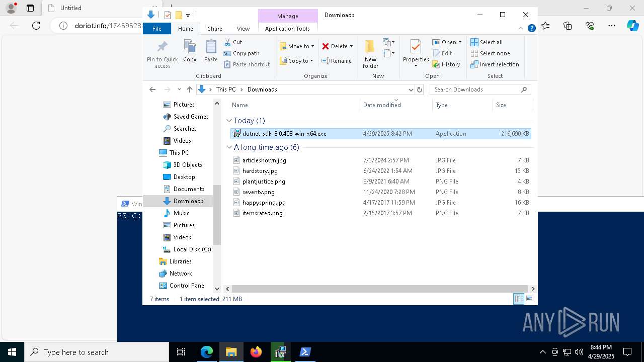Open Recent locations dropdown arrow
Screen dimensions: 644x362
pos(179,89)
